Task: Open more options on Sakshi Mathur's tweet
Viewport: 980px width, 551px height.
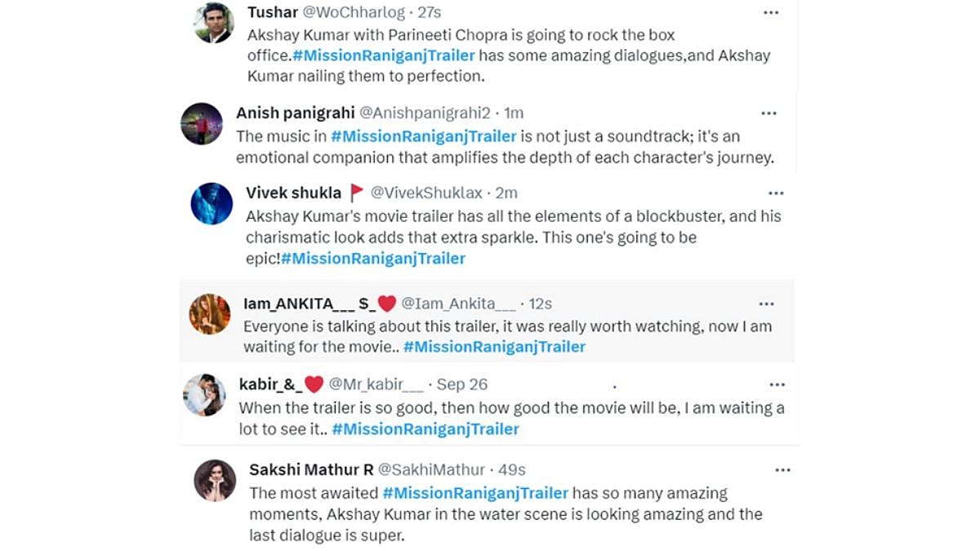Action: [782, 470]
